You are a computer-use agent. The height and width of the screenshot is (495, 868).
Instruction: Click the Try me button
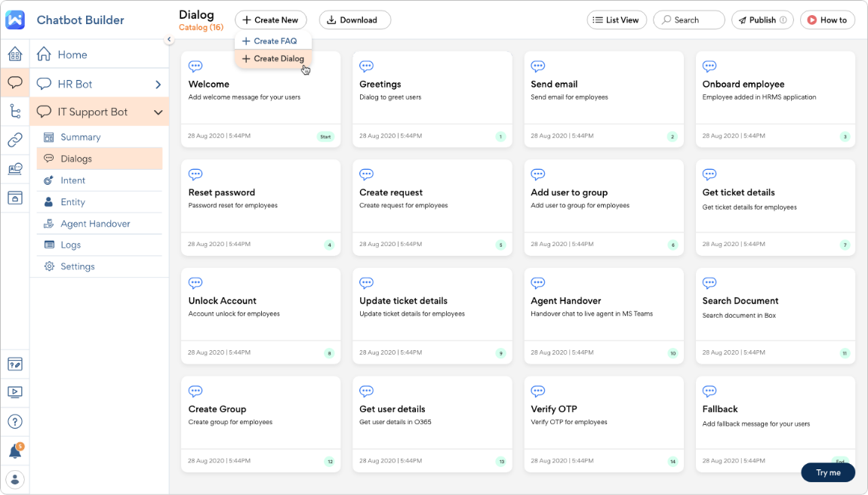(828, 472)
